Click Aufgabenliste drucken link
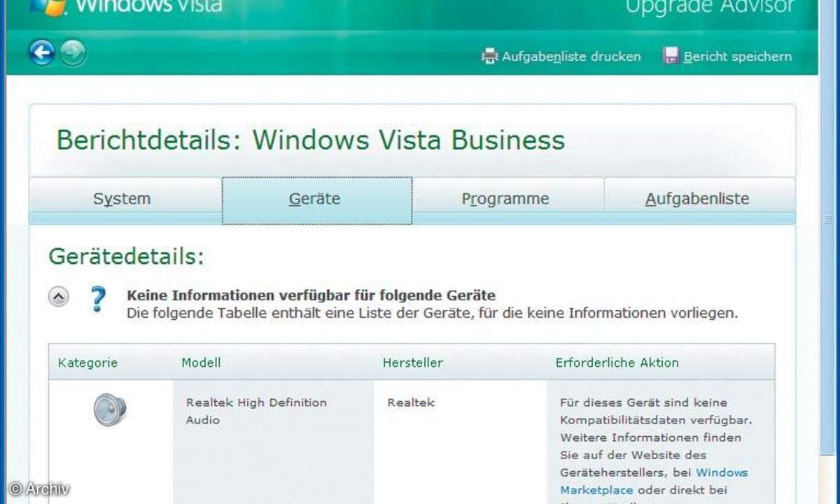 point(571,57)
